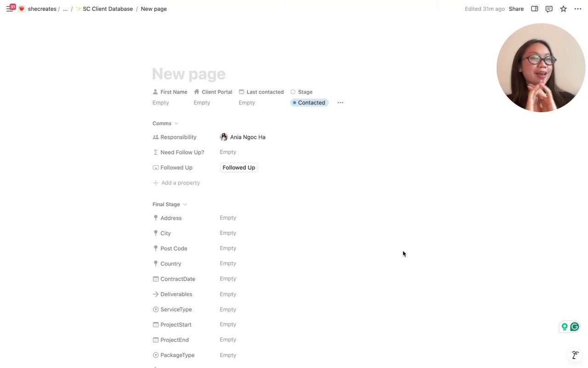This screenshot has height=368, width=588.
Task: Click the City pin icon
Action: coord(156,233)
